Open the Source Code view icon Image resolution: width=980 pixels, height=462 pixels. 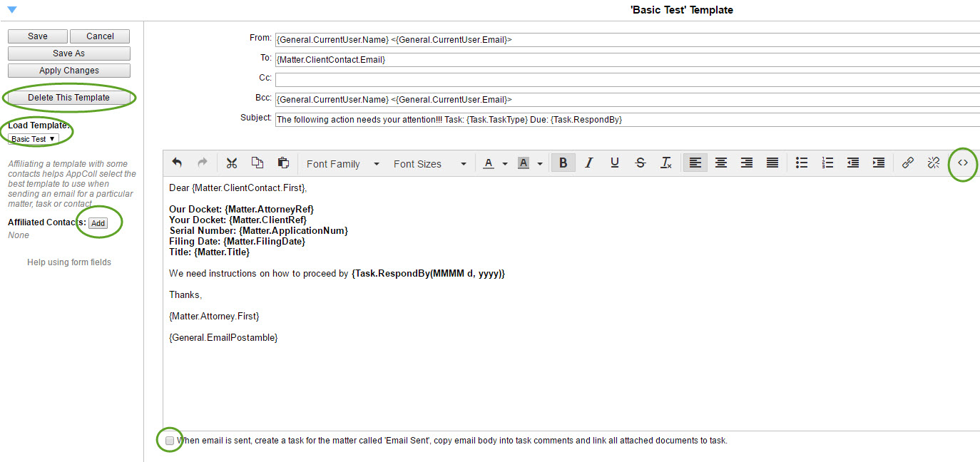[962, 164]
